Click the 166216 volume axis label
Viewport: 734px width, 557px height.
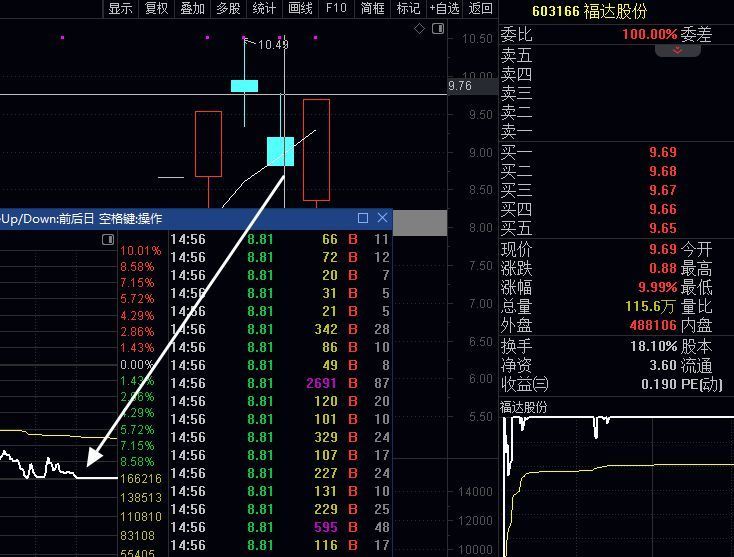(141, 479)
